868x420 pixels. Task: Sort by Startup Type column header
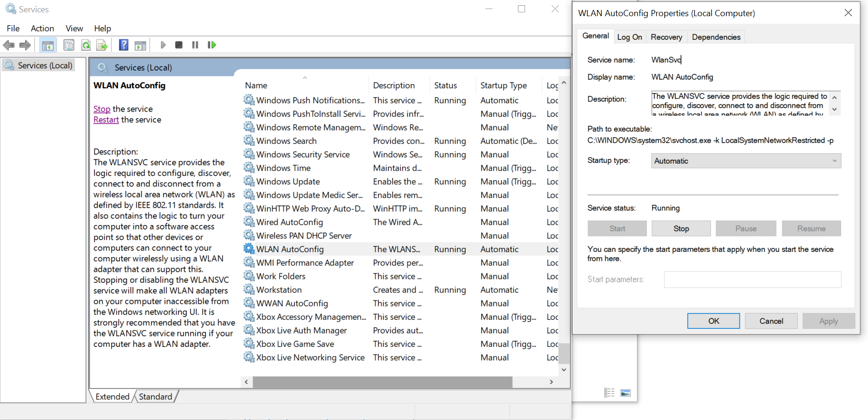click(508, 85)
